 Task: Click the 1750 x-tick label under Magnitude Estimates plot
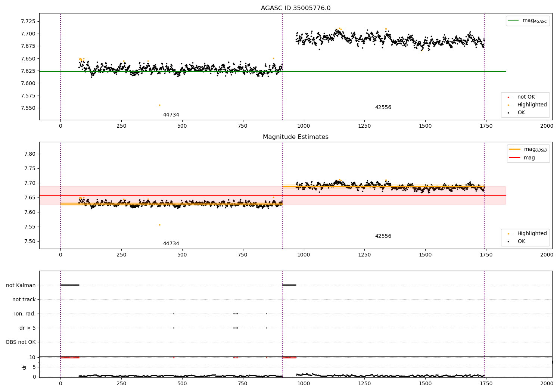coord(486,255)
